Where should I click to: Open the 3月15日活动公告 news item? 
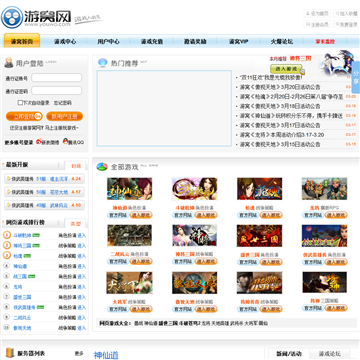[280, 144]
